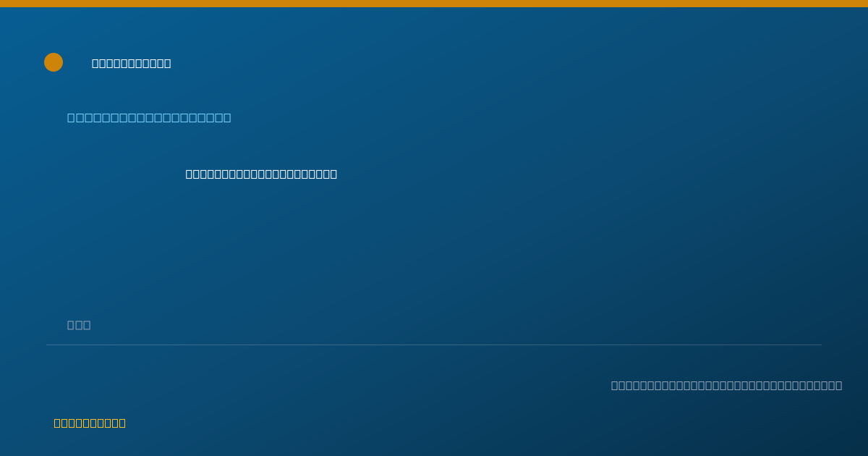Click the last character of gray footnote
This screenshot has height=456, width=868.
[x=838, y=386]
